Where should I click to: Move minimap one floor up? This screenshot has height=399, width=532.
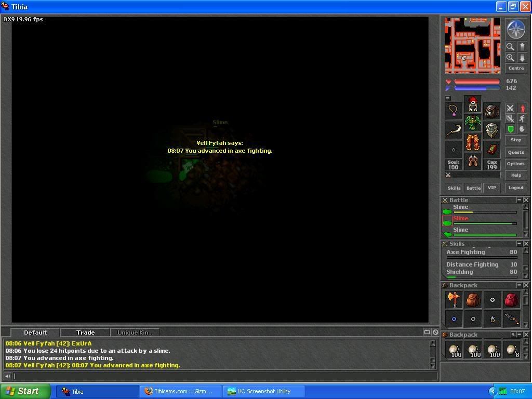pos(522,46)
